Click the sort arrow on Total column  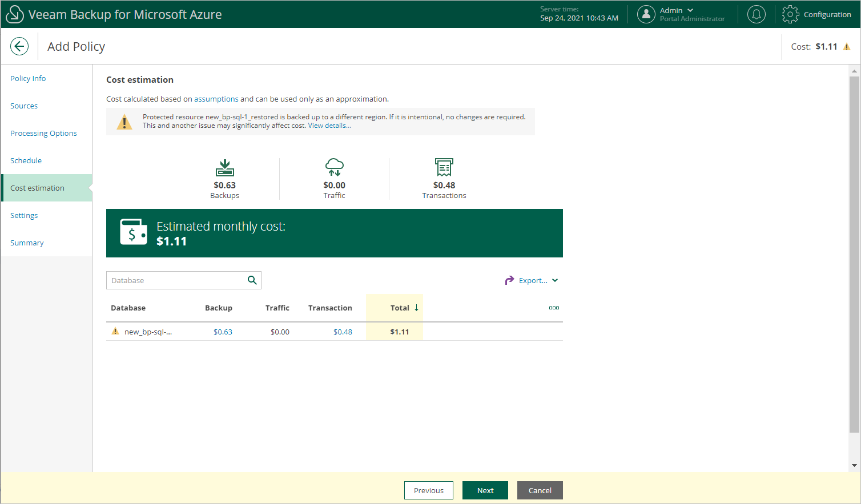(417, 308)
